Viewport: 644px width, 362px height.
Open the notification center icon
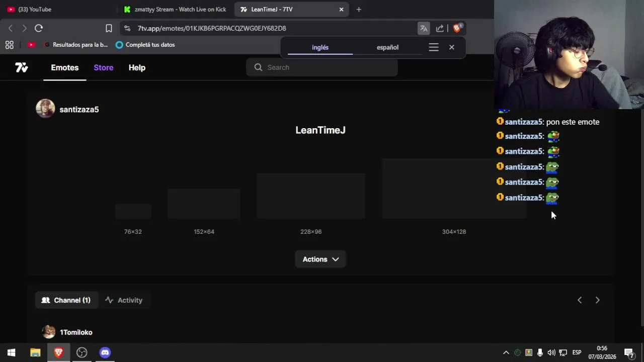pos(629,352)
